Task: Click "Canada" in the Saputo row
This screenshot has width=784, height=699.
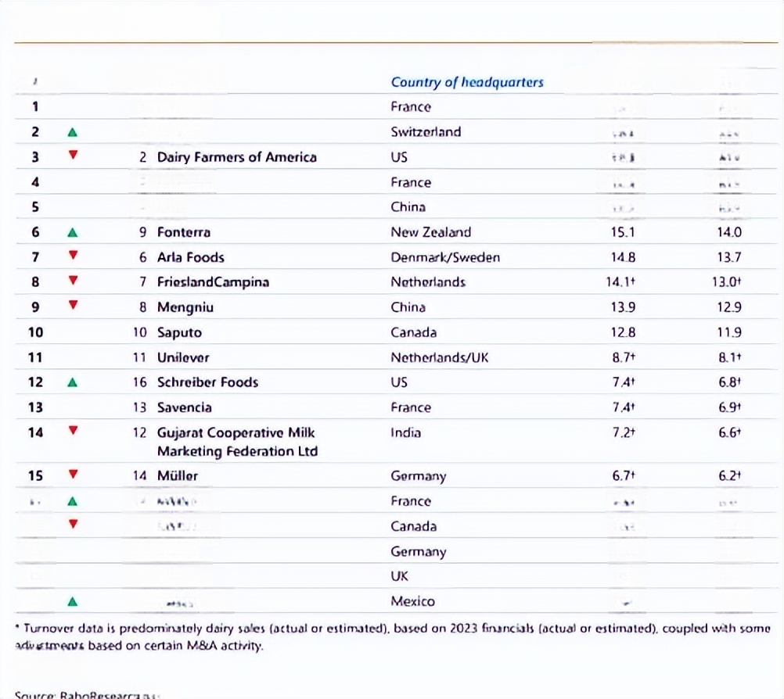Action: point(413,333)
